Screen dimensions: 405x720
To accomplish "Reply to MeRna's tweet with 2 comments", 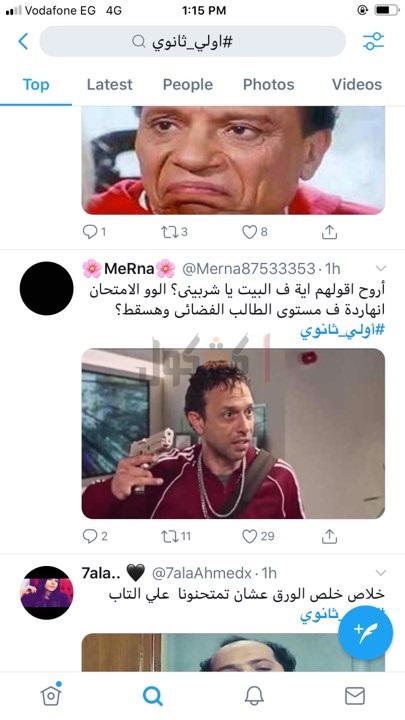I will point(95,536).
